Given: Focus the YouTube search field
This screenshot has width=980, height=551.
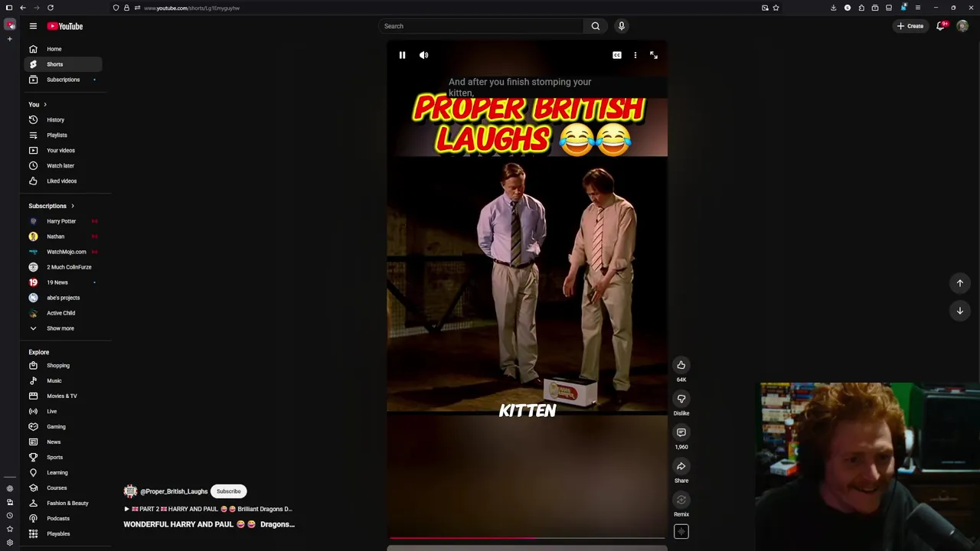Looking at the screenshot, I should (481, 26).
